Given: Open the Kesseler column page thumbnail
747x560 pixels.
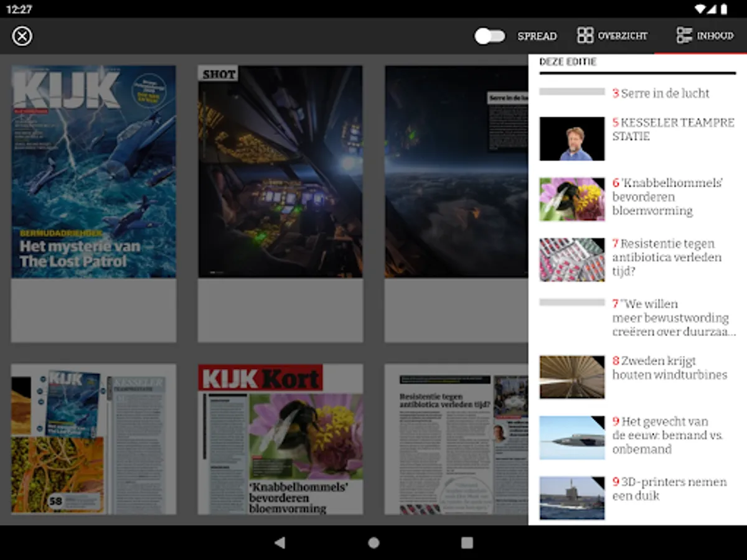Looking at the screenshot, I should [x=94, y=439].
